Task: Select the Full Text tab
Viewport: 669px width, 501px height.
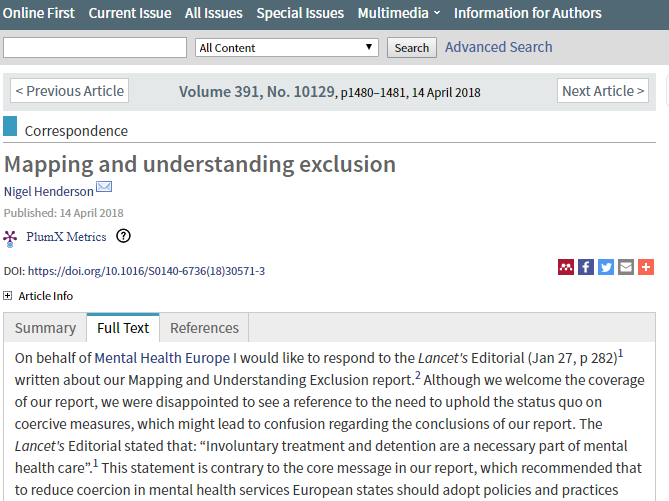Action: pyautogui.click(x=123, y=328)
